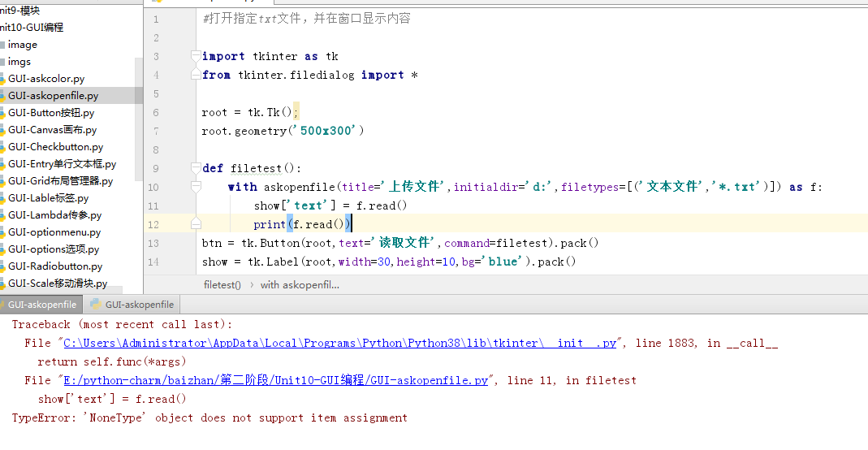Open GUI-Checkbutton.py file
This screenshot has width=868, height=450.
pos(55,147)
